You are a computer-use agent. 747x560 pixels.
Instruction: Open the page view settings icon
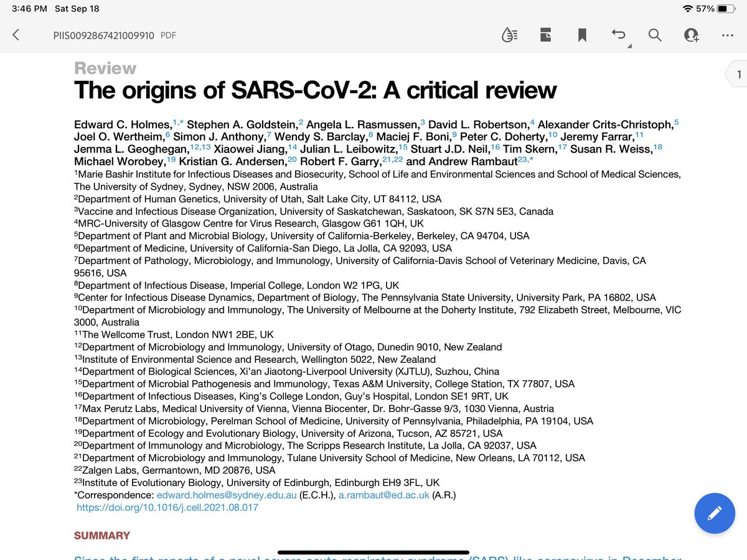click(x=545, y=35)
